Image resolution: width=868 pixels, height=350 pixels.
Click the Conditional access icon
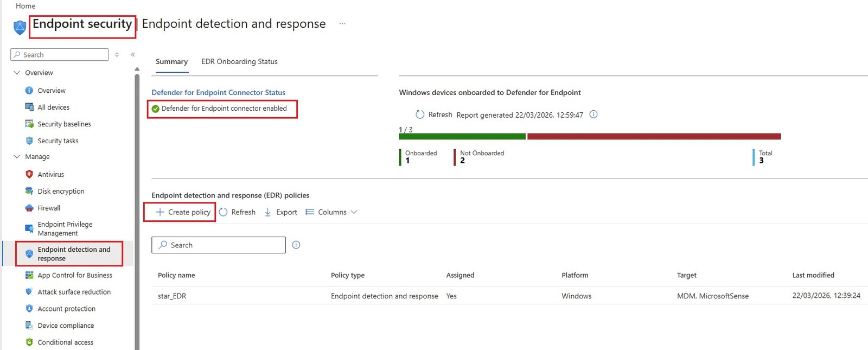(x=29, y=342)
